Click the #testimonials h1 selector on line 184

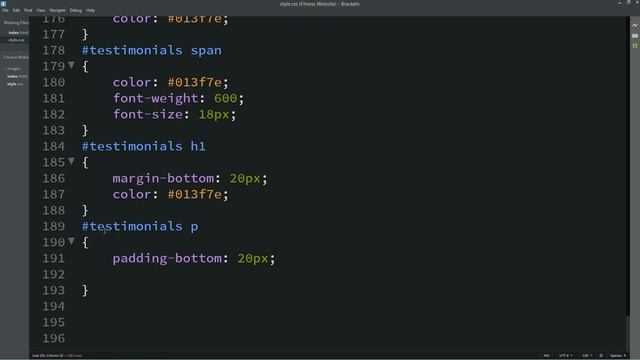(144, 146)
